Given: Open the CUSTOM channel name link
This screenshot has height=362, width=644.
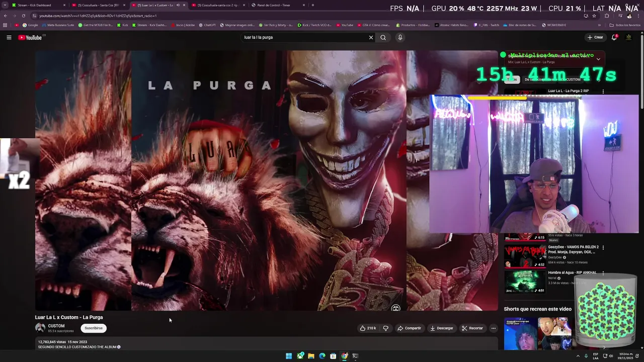Looking at the screenshot, I should pyautogui.click(x=56, y=326).
